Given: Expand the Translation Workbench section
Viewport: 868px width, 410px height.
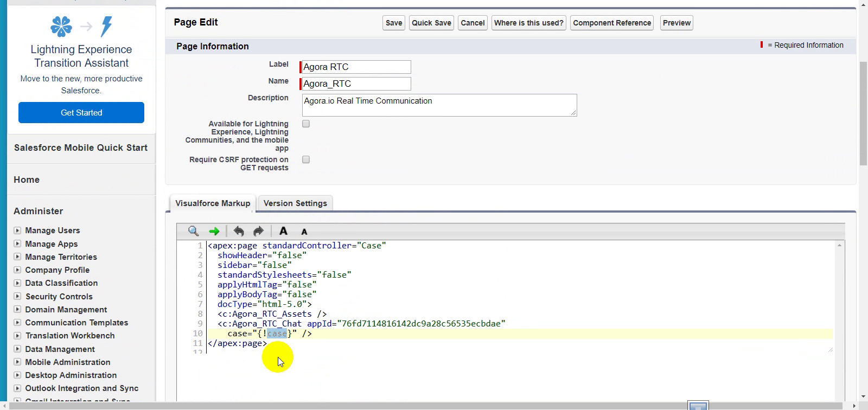Looking at the screenshot, I should [x=17, y=336].
